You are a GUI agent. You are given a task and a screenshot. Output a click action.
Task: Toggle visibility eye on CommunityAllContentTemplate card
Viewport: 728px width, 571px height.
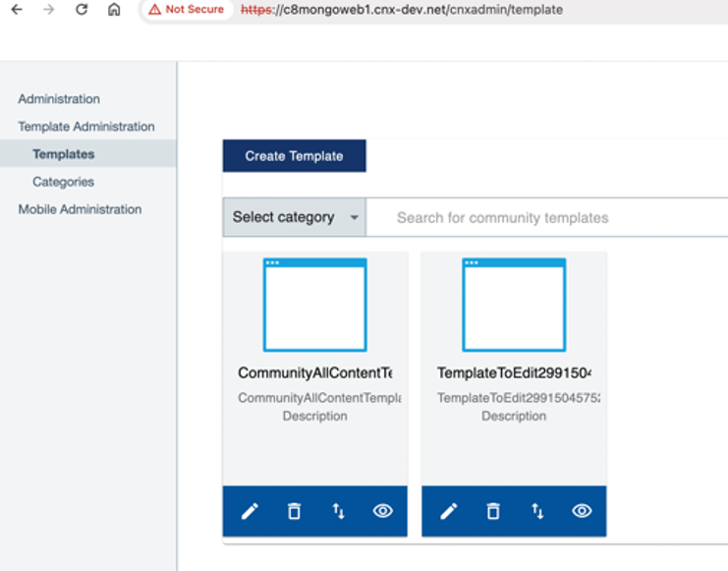[x=382, y=511]
